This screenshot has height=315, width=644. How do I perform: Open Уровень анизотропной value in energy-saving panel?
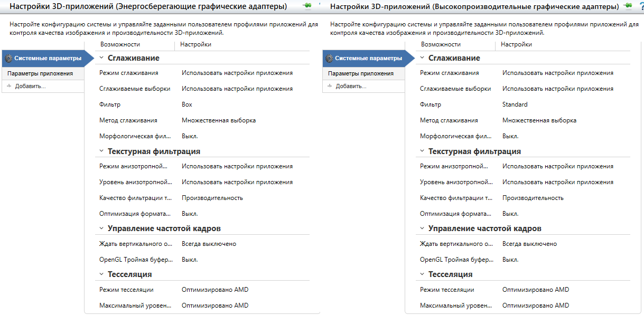point(237,182)
